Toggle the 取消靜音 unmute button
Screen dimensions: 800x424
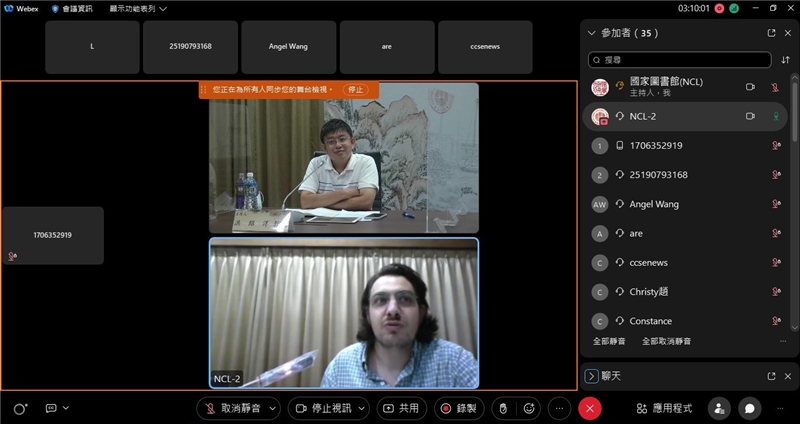(232, 408)
